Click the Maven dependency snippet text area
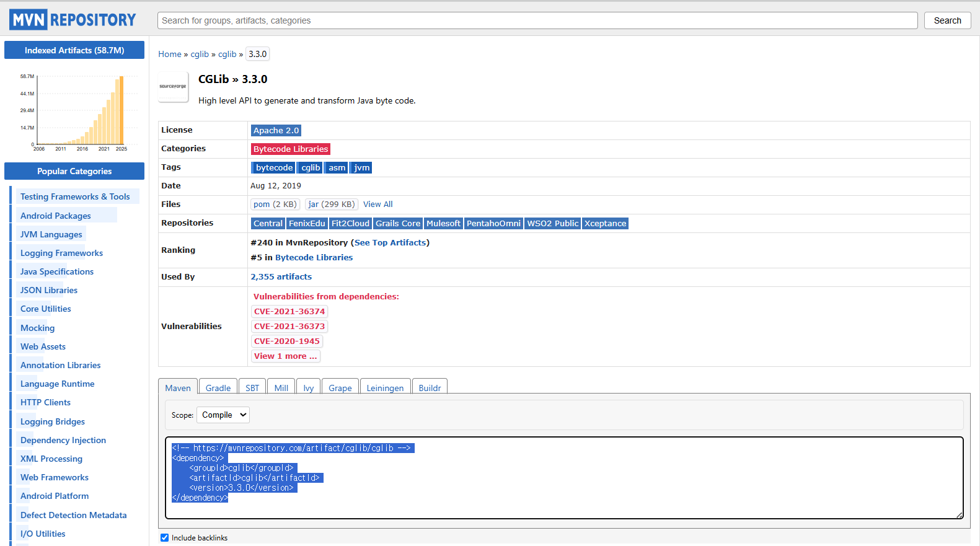 [x=564, y=478]
